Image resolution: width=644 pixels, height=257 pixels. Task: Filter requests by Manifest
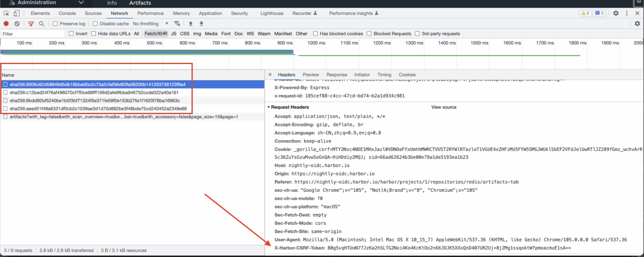coord(283,33)
